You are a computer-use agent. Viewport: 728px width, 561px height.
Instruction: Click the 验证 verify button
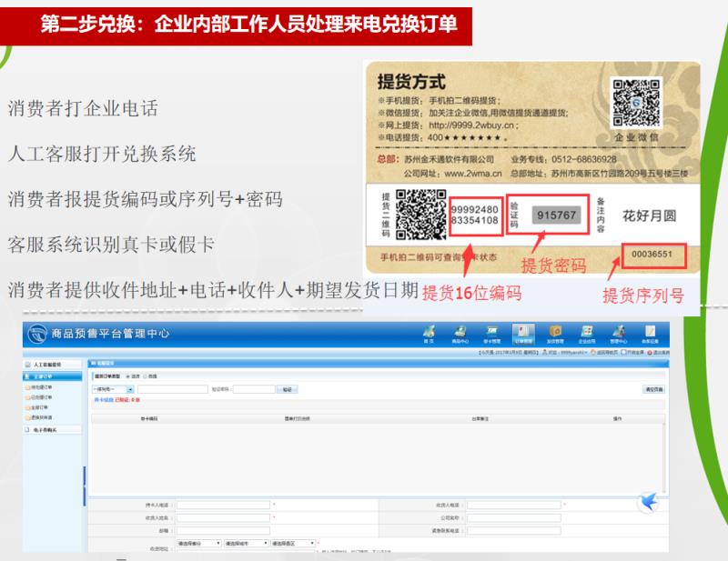click(287, 389)
